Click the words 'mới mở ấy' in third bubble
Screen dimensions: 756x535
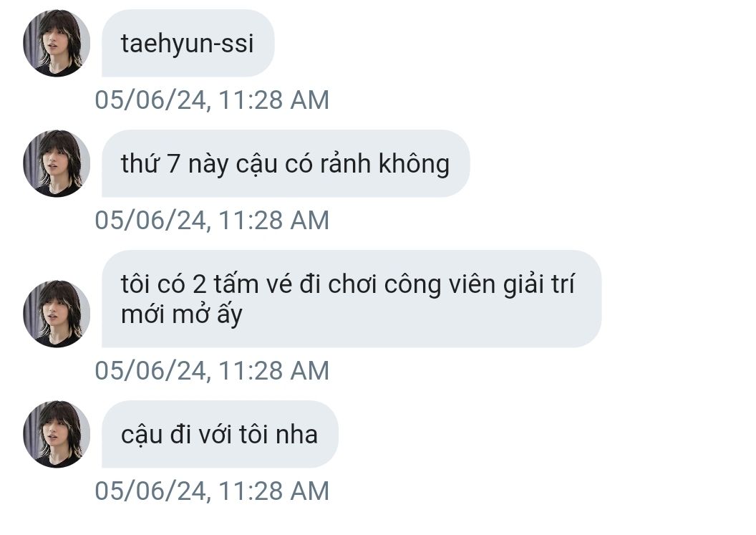pos(181,315)
